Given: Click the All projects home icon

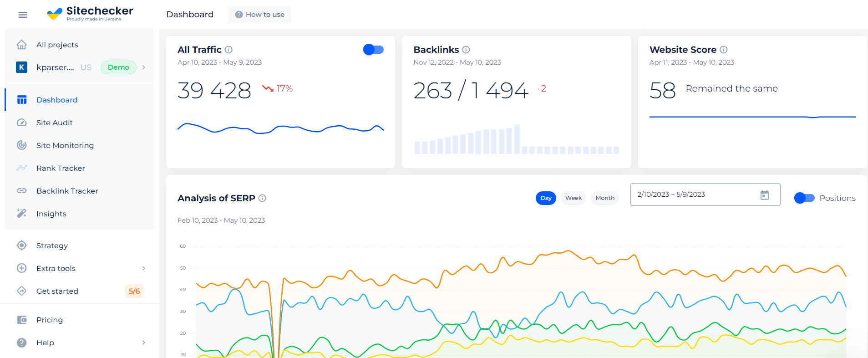Looking at the screenshot, I should [x=21, y=45].
